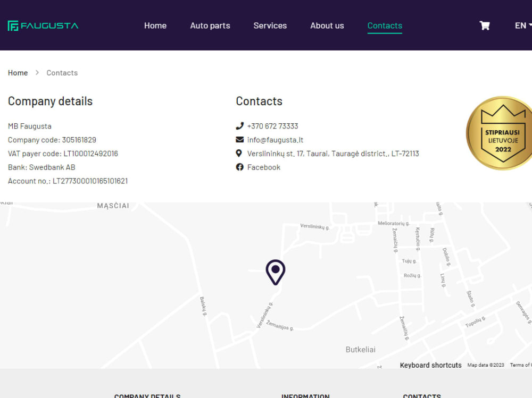
Task: Click the envelope email icon
Action: 239,140
